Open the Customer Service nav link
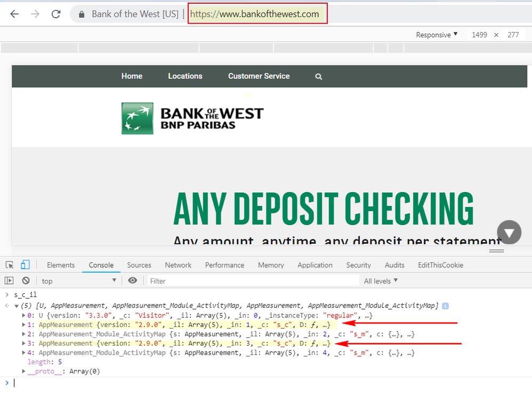Screen dimensions: 532x400 click(x=259, y=76)
